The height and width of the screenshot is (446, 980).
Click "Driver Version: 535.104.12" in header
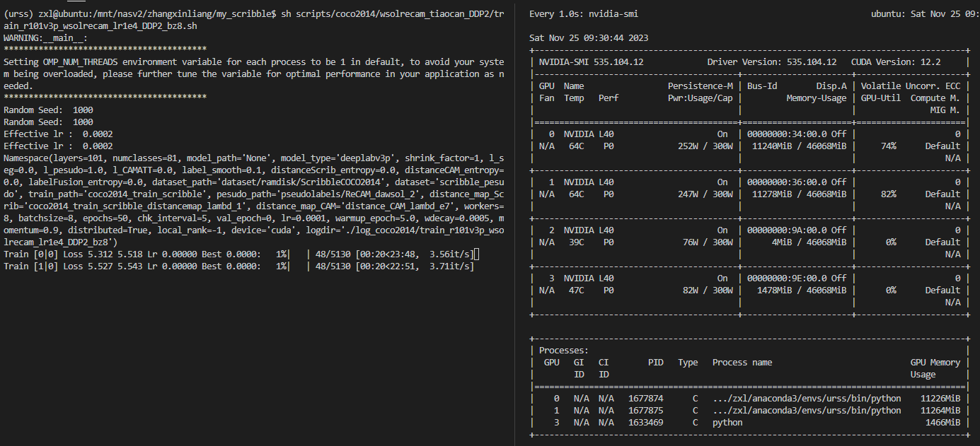[772, 61]
